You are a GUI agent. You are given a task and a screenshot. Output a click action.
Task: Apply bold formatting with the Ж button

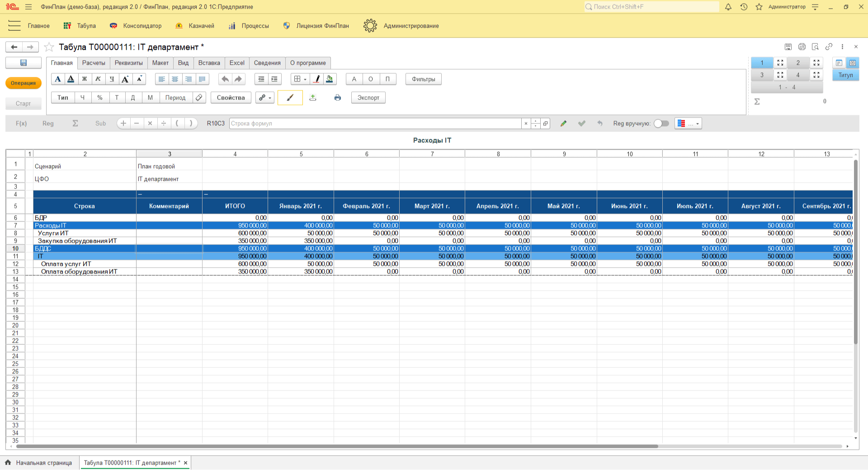coord(84,79)
